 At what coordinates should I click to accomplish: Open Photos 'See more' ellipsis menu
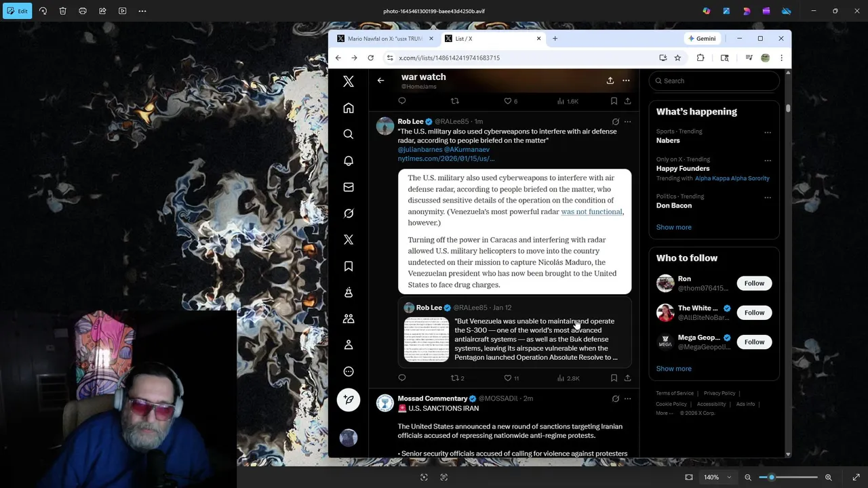point(142,11)
